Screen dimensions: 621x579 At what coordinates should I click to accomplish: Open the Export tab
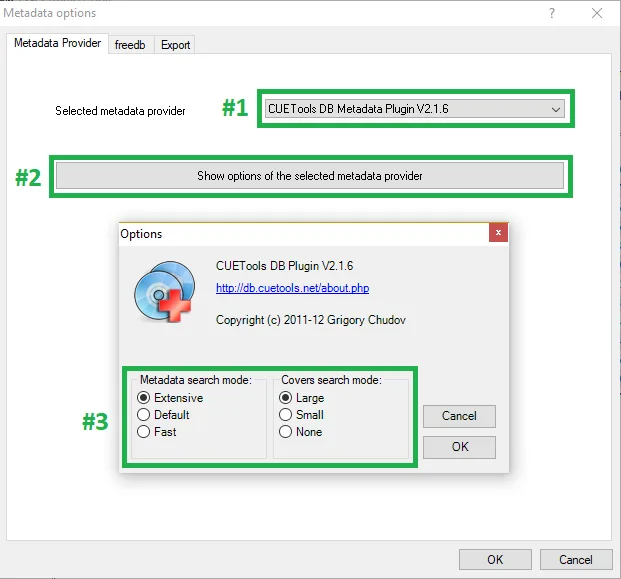tap(175, 45)
